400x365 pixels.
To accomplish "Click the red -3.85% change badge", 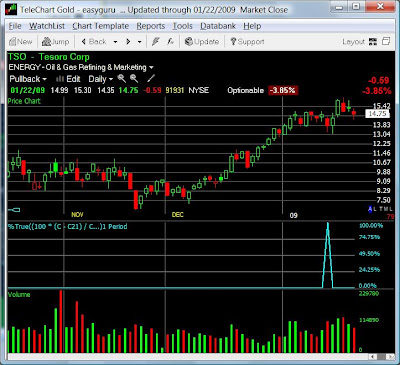I will (283, 90).
